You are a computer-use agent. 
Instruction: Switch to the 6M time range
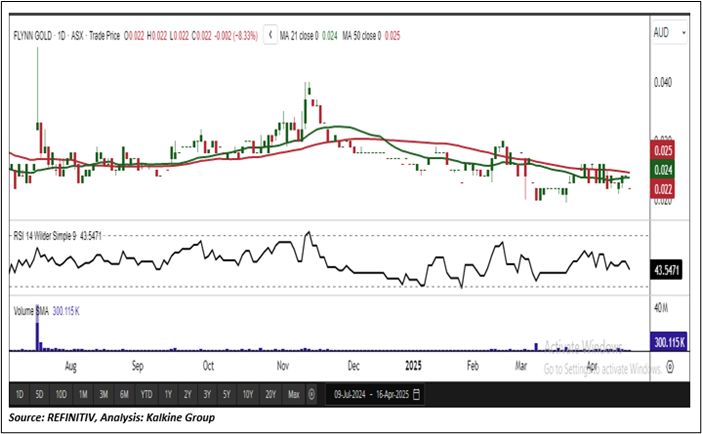[x=125, y=393]
